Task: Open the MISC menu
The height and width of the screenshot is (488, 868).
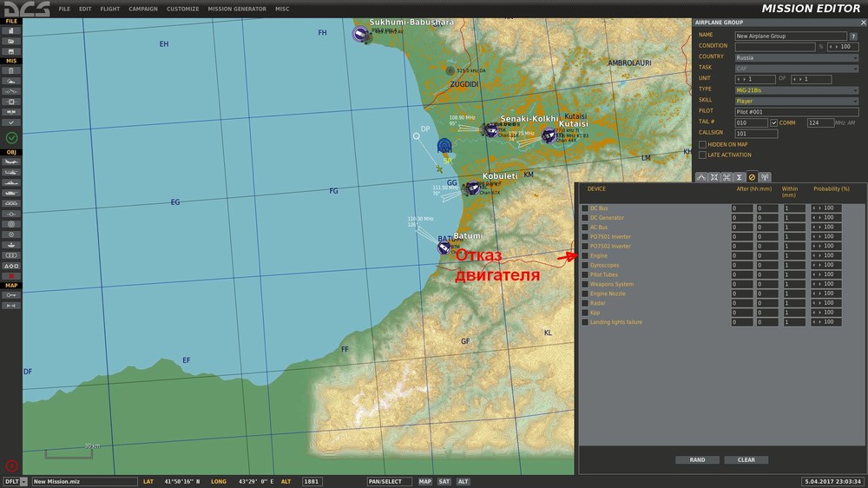Action: [282, 9]
